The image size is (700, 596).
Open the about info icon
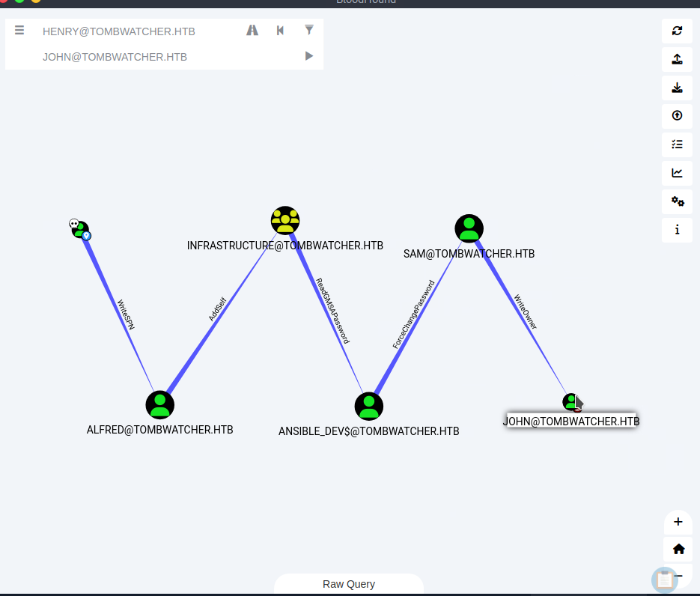677,230
